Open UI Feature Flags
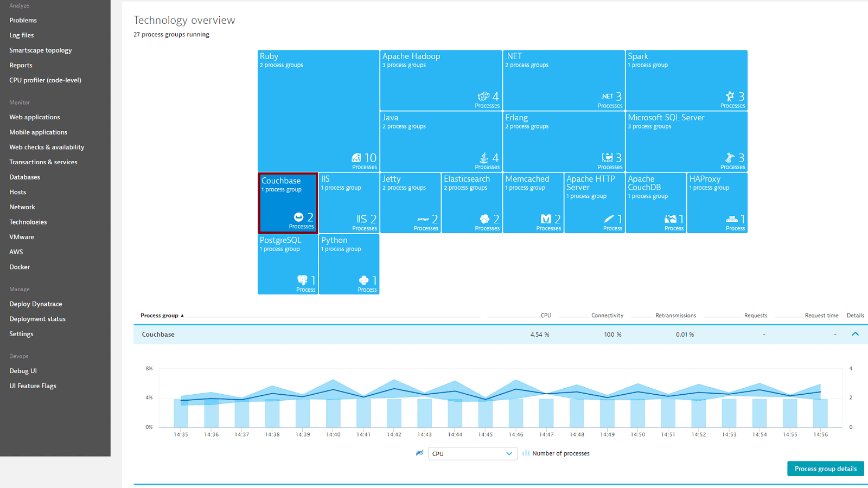The image size is (868, 488). 33,386
